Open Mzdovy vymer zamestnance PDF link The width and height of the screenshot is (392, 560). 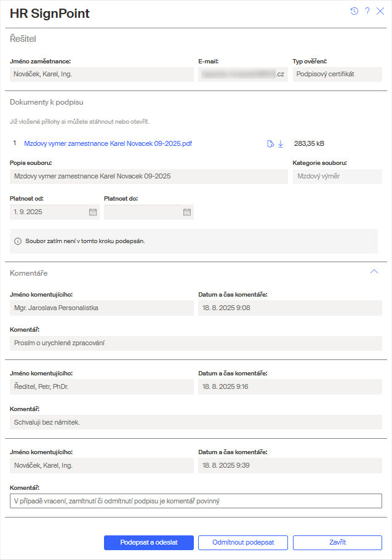tap(108, 143)
